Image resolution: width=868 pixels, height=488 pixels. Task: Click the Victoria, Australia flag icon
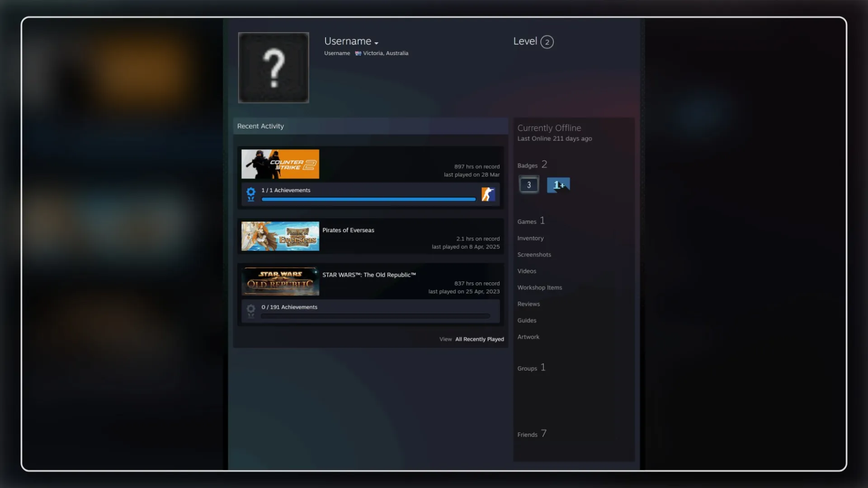(x=358, y=53)
